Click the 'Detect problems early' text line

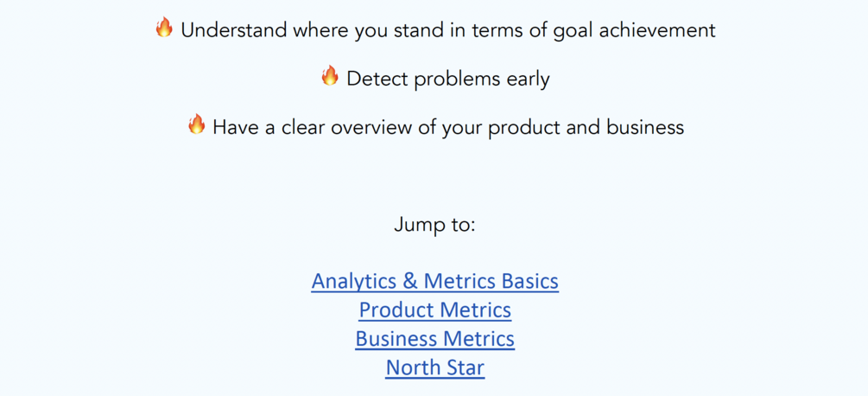coord(447,79)
